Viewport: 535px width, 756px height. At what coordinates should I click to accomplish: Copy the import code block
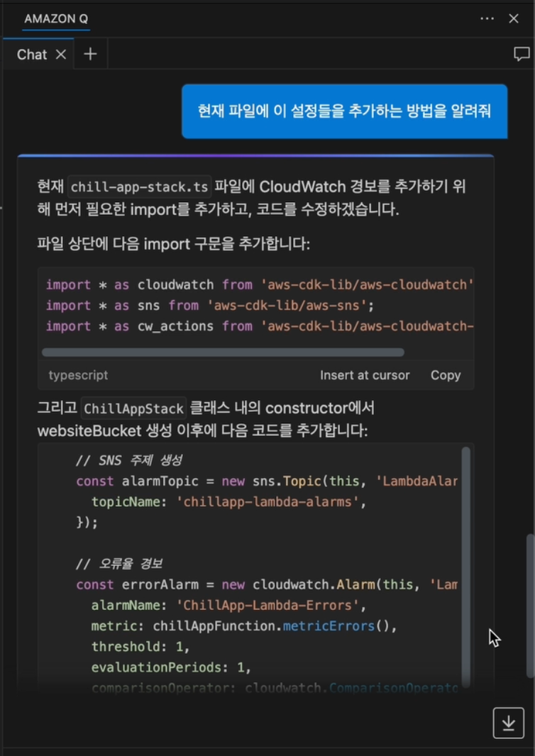pyautogui.click(x=446, y=375)
